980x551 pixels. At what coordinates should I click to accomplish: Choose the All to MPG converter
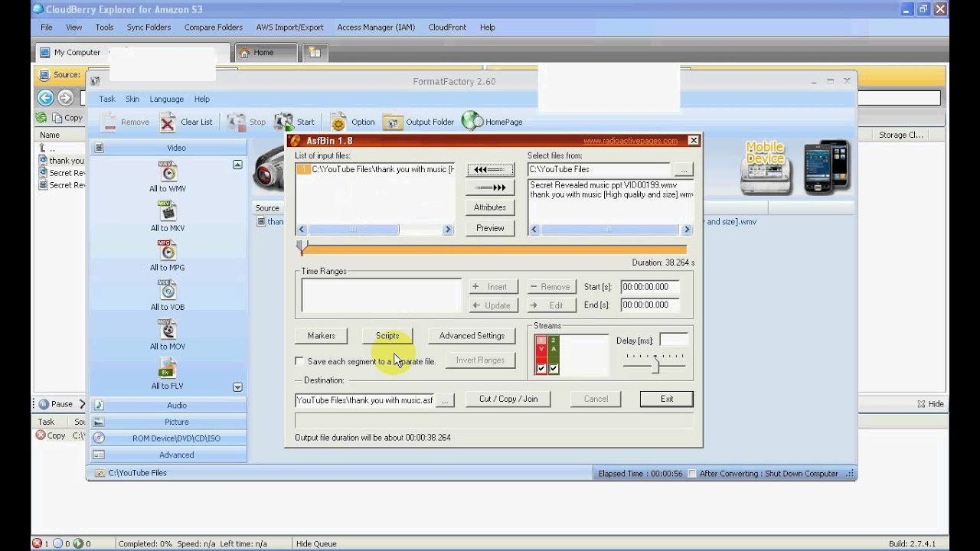(168, 250)
